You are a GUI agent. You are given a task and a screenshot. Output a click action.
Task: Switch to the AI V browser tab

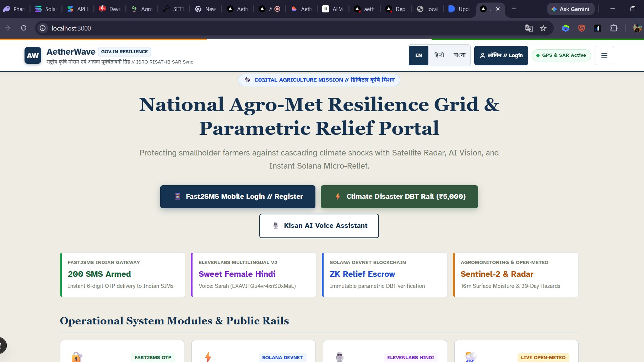click(333, 9)
